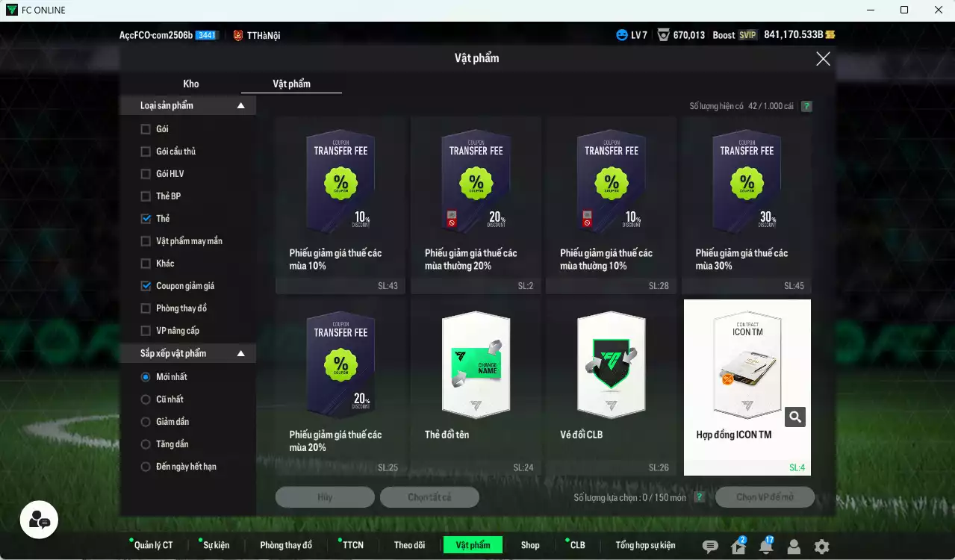Check the Vật phẩm may mắn checkbox

146,241
